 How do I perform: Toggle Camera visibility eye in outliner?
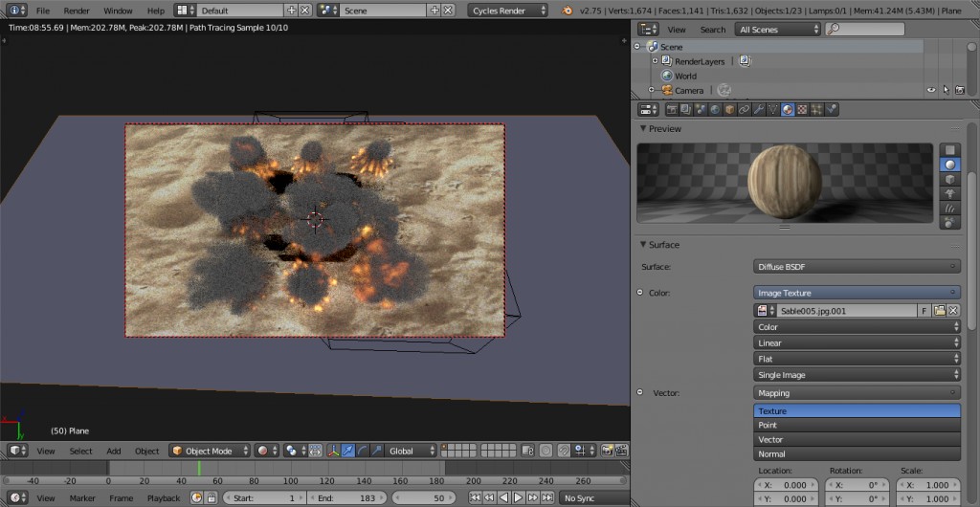point(931,91)
